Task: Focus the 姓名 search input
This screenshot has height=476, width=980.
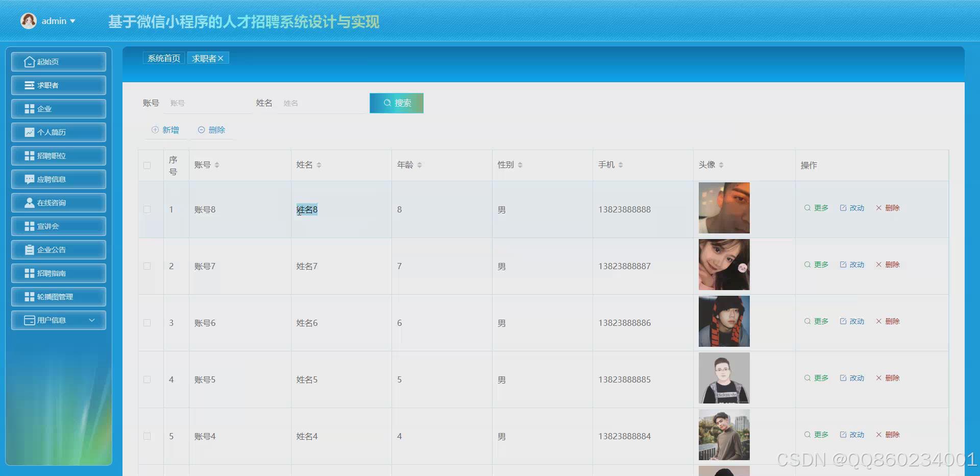Action: [322, 103]
